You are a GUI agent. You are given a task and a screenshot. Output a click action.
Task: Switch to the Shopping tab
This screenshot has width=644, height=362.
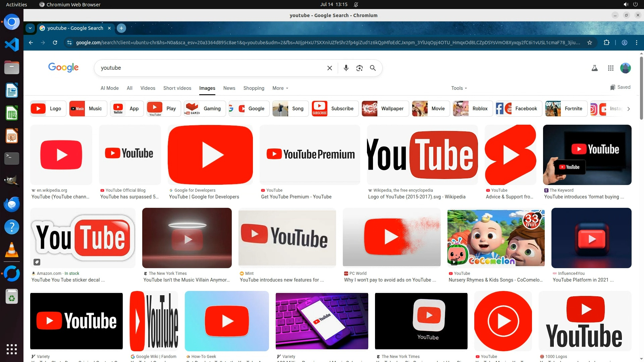pyautogui.click(x=254, y=88)
